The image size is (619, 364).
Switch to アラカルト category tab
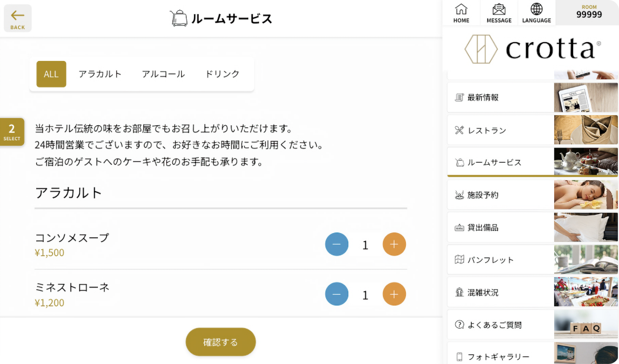[100, 74]
